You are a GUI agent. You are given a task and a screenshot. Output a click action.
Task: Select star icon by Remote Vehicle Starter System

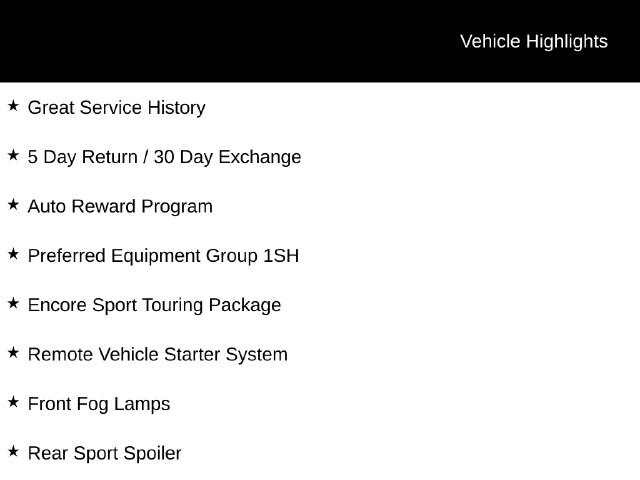13,353
